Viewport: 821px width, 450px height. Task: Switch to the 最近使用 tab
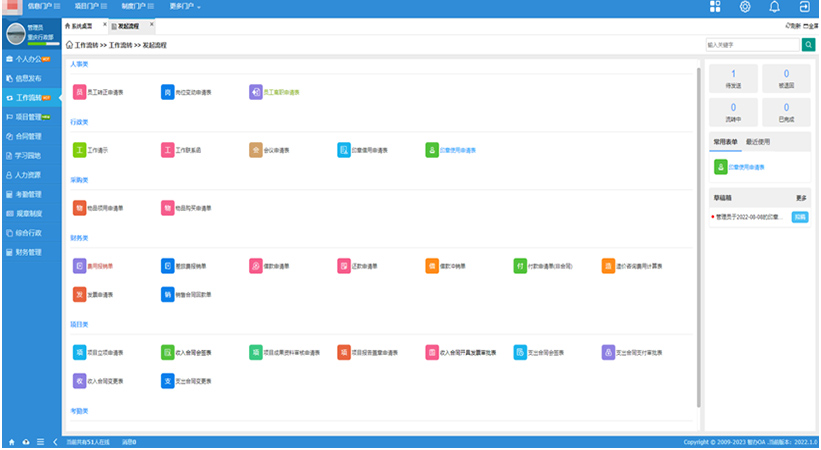(758, 142)
